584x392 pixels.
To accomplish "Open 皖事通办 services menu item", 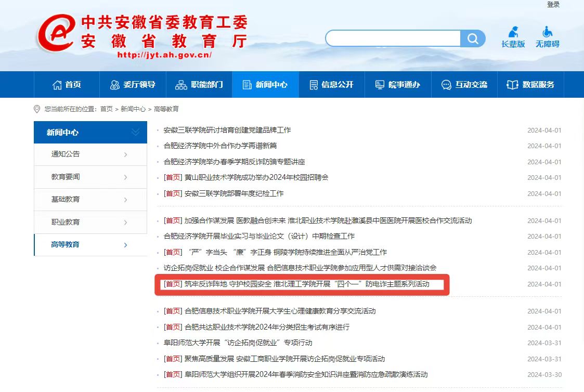I will pos(398,85).
